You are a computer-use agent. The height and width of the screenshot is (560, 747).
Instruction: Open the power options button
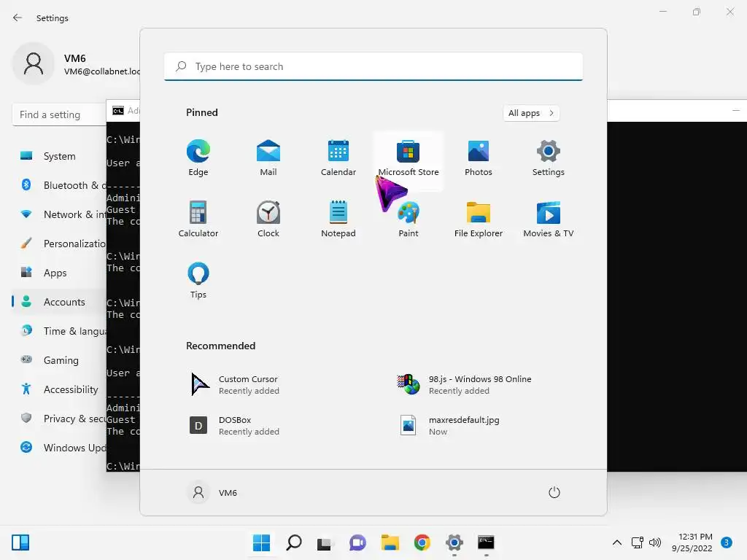(x=554, y=492)
